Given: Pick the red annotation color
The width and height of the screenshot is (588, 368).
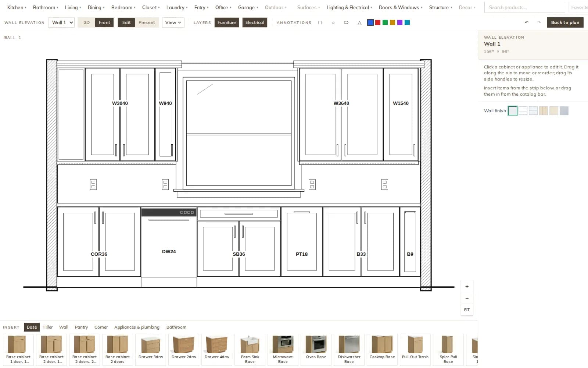Looking at the screenshot, I should pyautogui.click(x=378, y=22).
